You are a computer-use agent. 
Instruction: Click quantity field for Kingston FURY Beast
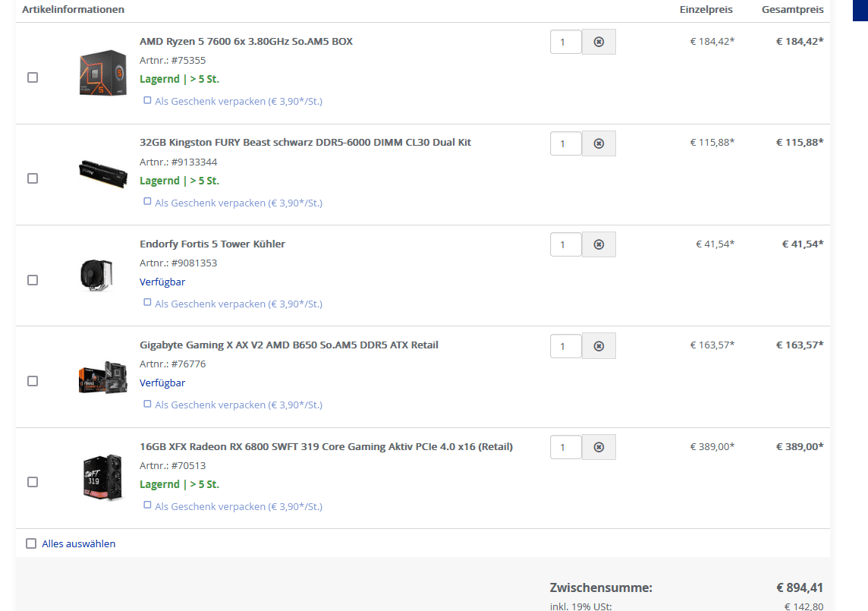tap(565, 143)
